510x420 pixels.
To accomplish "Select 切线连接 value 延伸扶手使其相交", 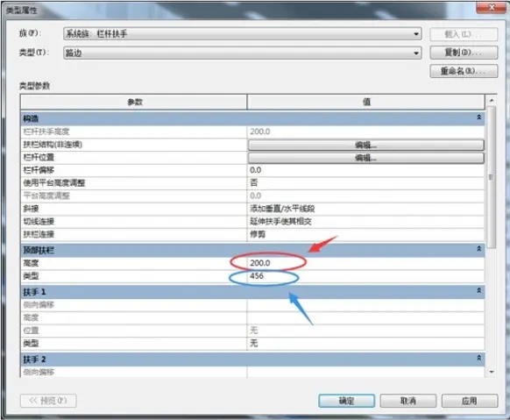I will pyautogui.click(x=365, y=222).
